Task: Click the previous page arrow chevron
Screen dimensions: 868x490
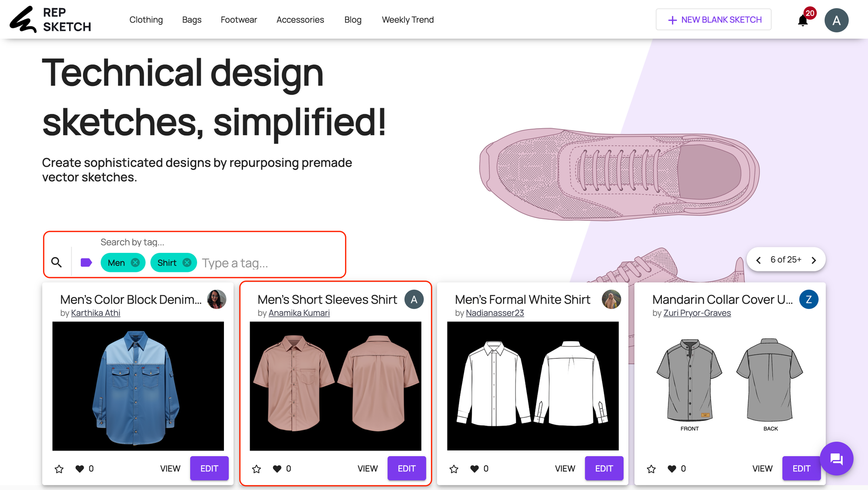Action: point(758,259)
